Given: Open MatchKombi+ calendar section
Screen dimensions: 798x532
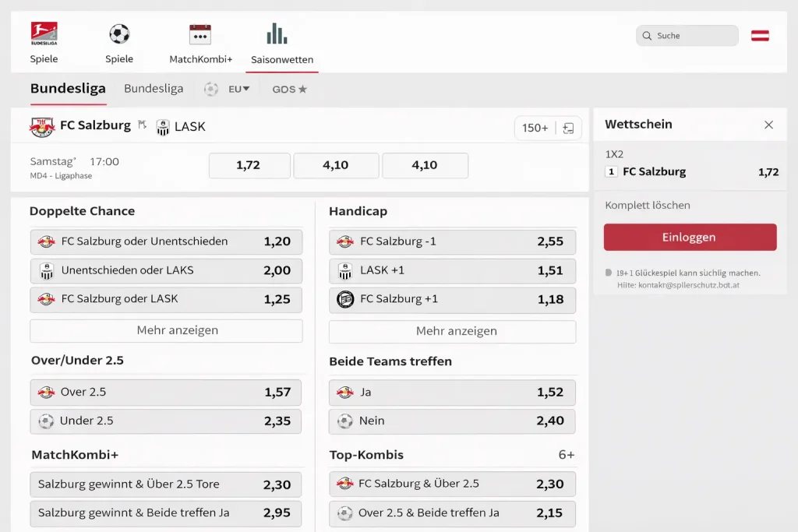Looking at the screenshot, I should (200, 44).
